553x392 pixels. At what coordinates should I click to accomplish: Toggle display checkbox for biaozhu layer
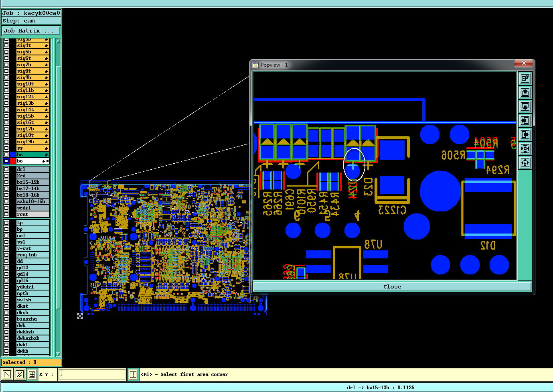6,319
